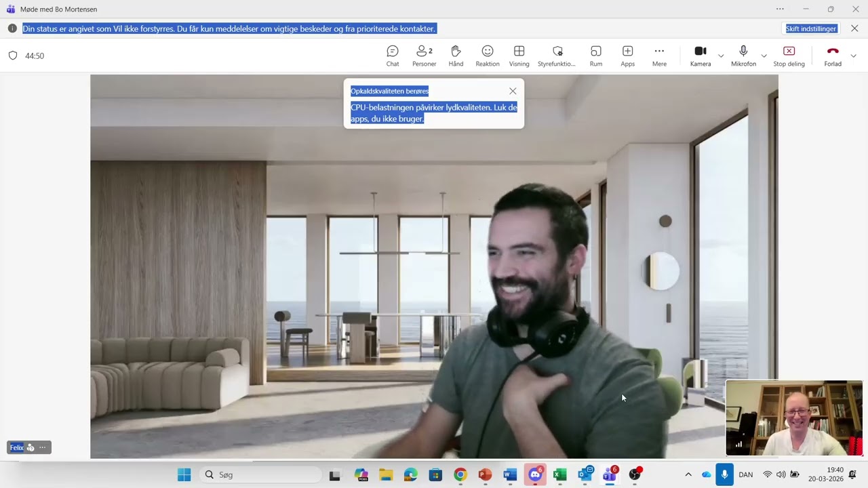
Task: Open the title bar more options ellipsis
Action: pyautogui.click(x=780, y=9)
